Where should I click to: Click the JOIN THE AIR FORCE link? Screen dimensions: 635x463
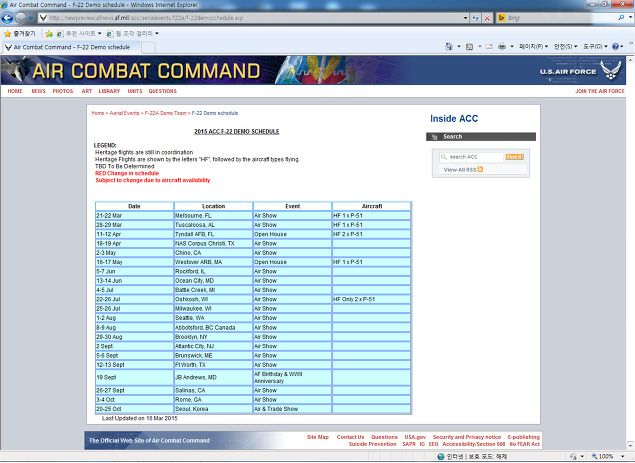pyautogui.click(x=600, y=91)
